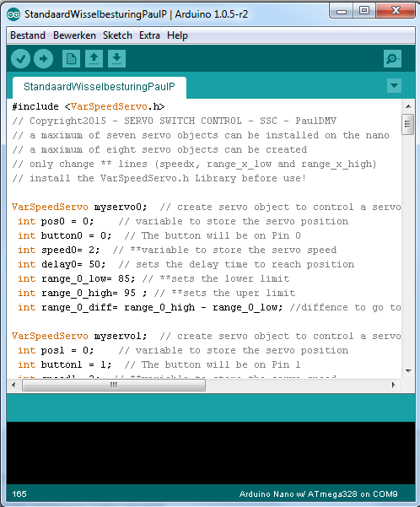Open the Extra menu
This screenshot has width=420, height=507.
coord(149,35)
